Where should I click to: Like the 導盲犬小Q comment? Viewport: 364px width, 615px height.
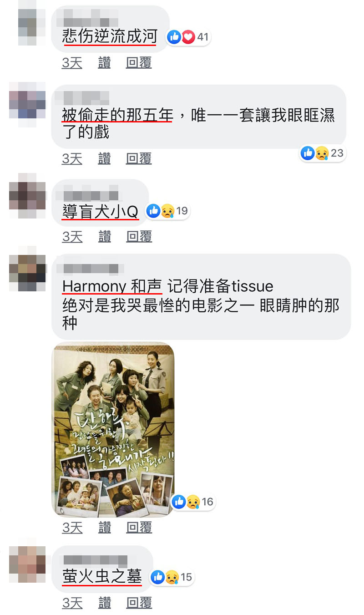(105, 237)
